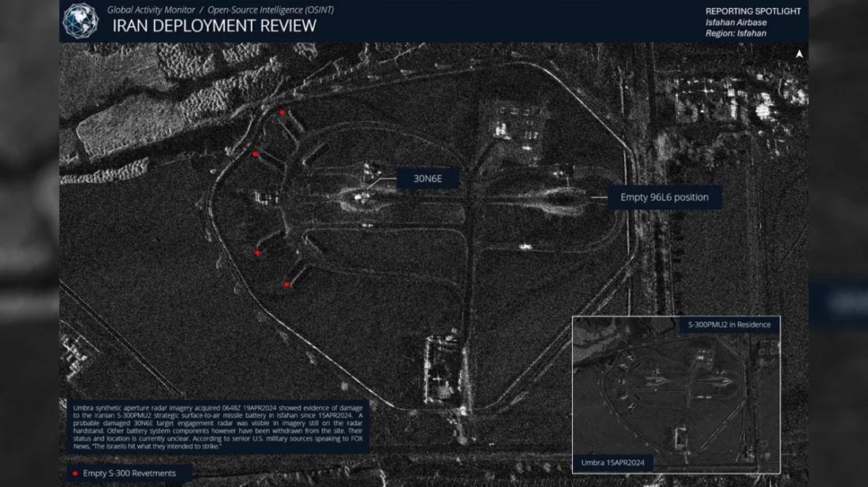The image size is (868, 487).
Task: Click the Empty 96L6 position label
Action: click(664, 197)
